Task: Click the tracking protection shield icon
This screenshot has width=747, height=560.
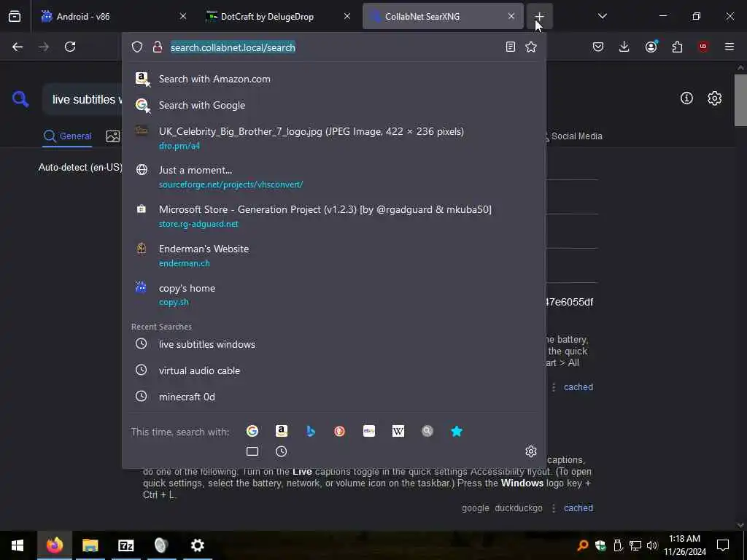Action: 137,47
